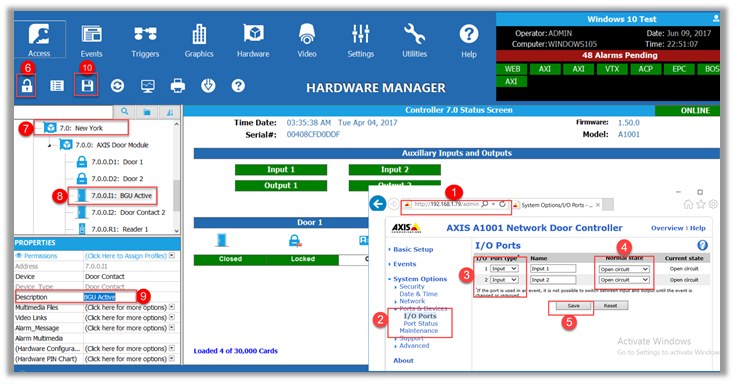
Task: Open Hardware PIN Chart options dropdown arrow
Action: (x=172, y=359)
